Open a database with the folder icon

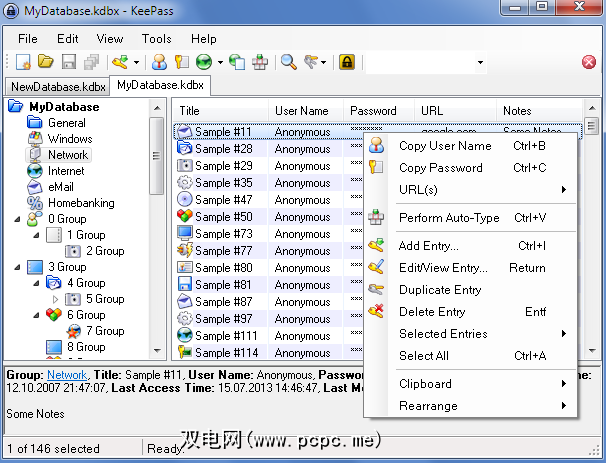click(x=46, y=62)
